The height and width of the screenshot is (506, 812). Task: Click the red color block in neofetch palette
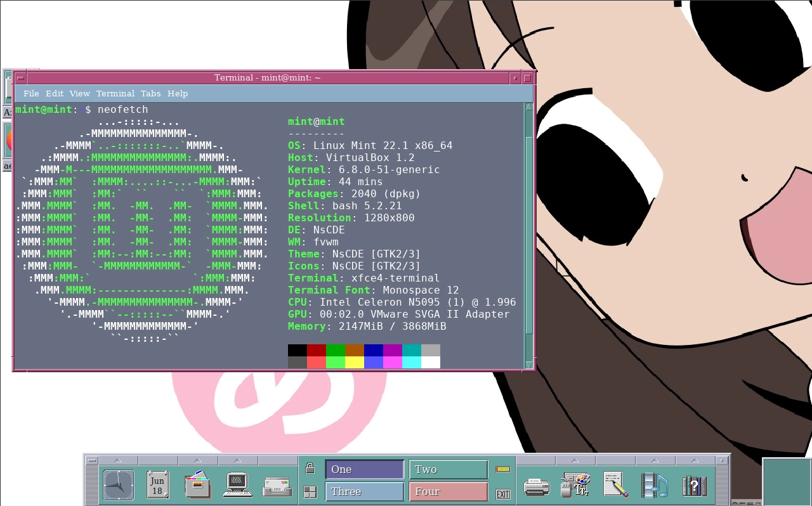point(317,351)
